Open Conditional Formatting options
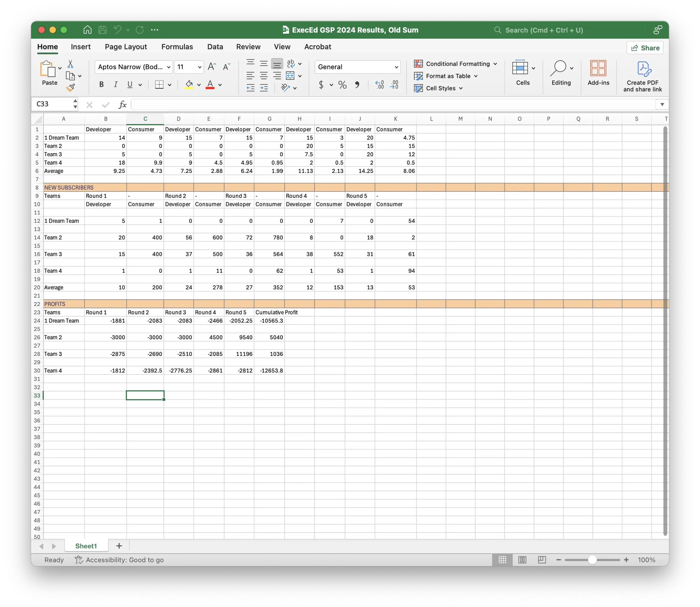700x607 pixels. point(455,64)
